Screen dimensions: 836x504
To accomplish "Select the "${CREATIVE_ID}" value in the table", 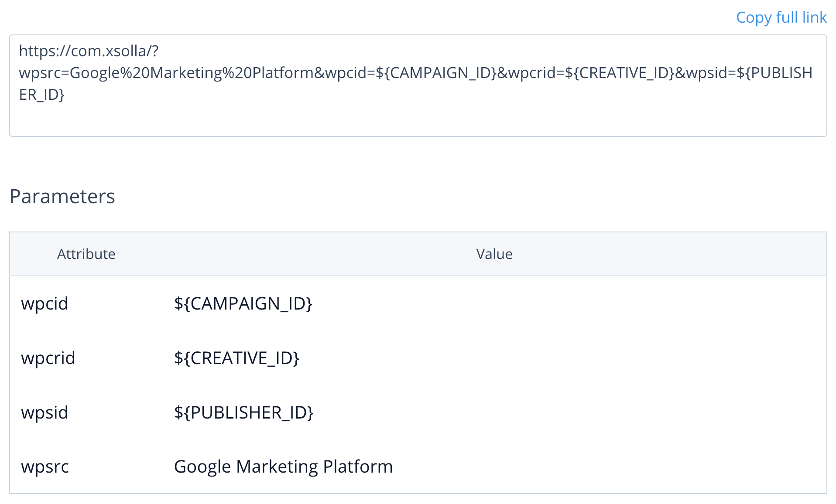I will 236,358.
